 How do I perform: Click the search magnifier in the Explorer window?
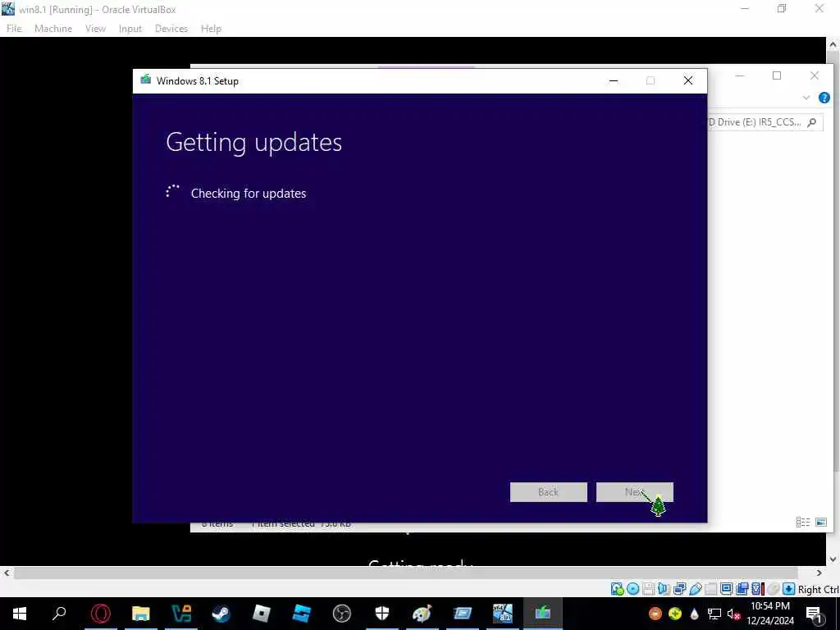point(811,122)
